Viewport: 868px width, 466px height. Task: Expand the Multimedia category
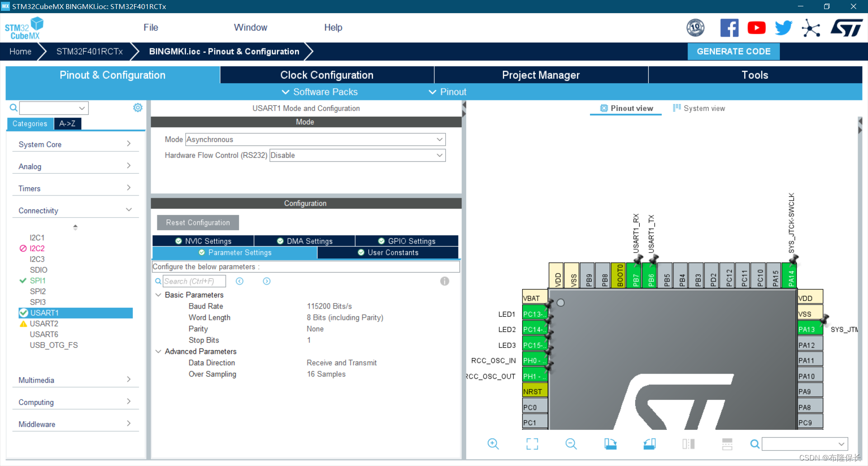point(75,380)
